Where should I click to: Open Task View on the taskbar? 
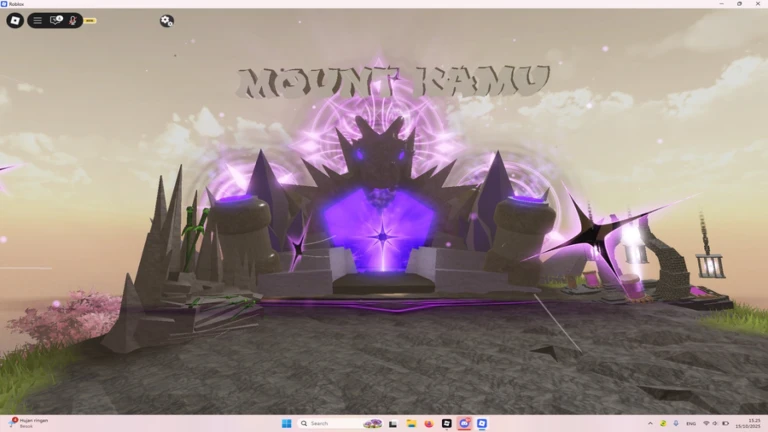coord(393,423)
